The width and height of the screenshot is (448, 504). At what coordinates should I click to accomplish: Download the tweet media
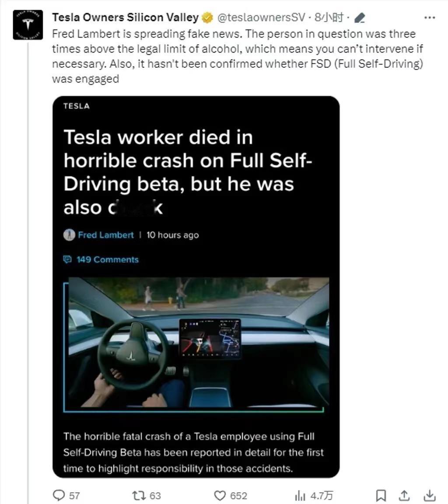[430, 495]
